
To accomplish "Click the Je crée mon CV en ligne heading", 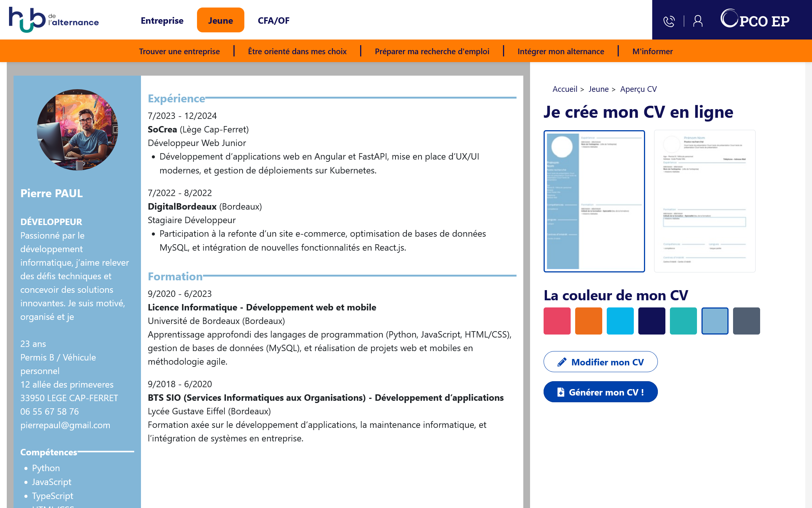I will 638,112.
